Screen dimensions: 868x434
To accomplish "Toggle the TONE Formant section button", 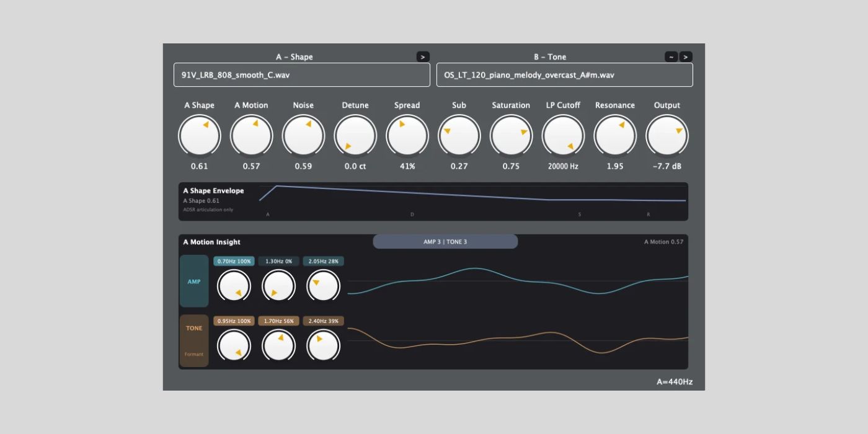I will (x=194, y=341).
